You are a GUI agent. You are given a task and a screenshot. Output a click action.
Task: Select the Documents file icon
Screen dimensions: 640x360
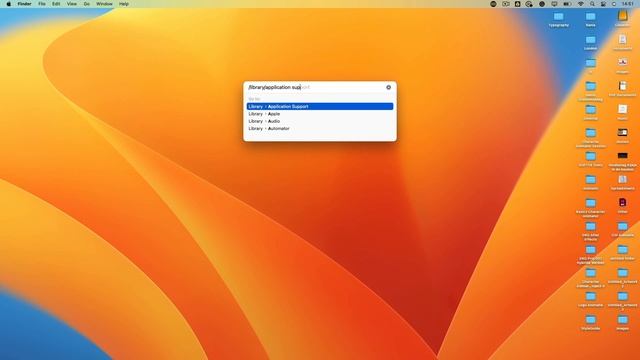tap(622, 39)
